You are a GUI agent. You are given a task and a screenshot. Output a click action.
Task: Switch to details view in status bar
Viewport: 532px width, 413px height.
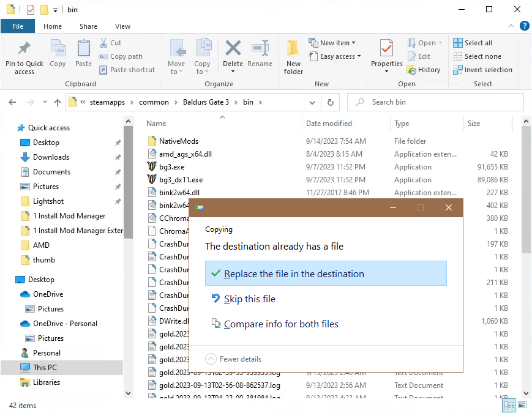pos(509,405)
